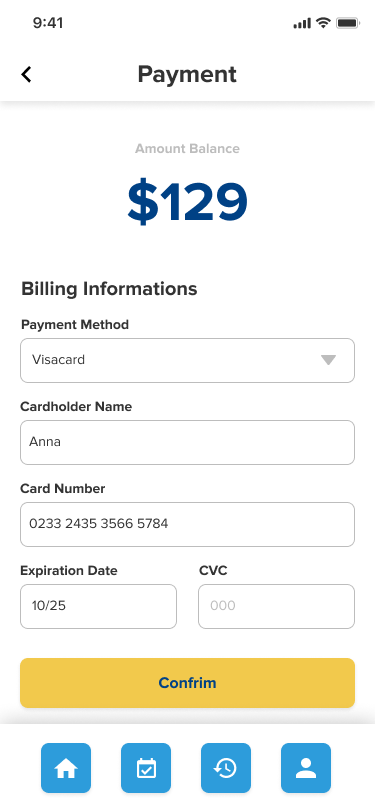This screenshot has width=375, height=812.
Task: Go back using the left chevron
Action: (x=26, y=75)
